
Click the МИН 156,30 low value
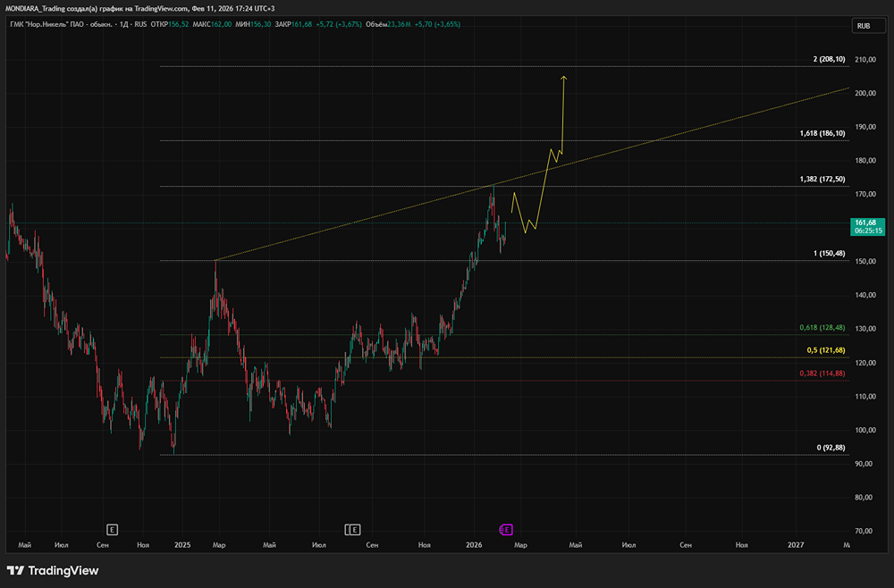tap(253, 24)
